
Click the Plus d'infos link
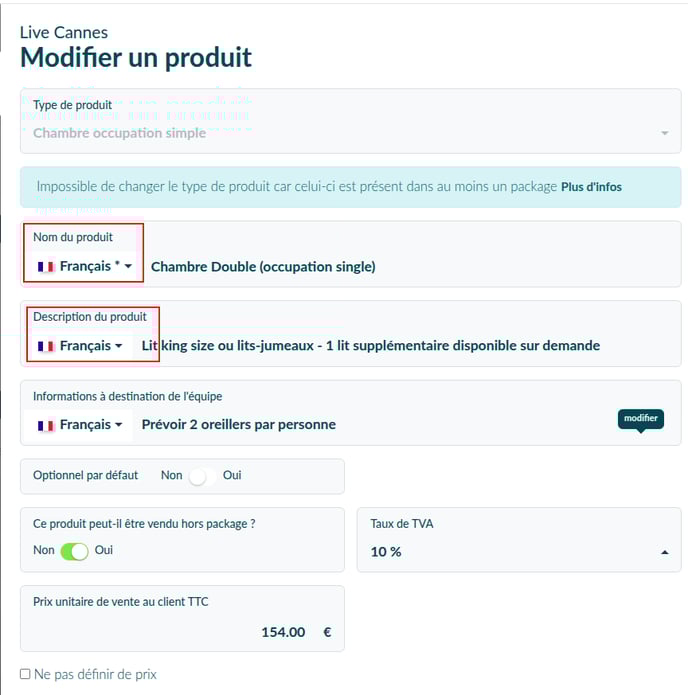tap(591, 187)
